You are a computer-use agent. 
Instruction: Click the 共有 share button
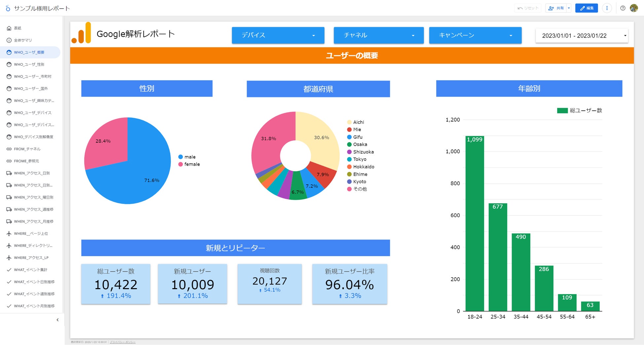(x=556, y=8)
